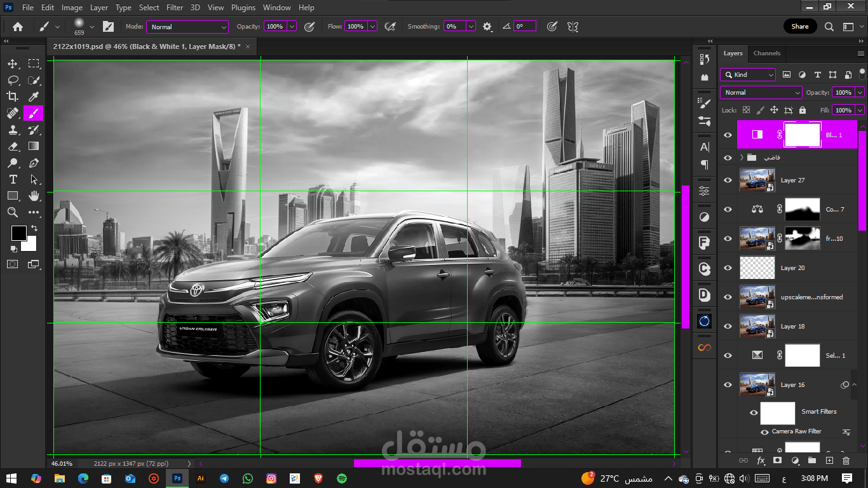Click the foreground black color swatch

(x=18, y=233)
